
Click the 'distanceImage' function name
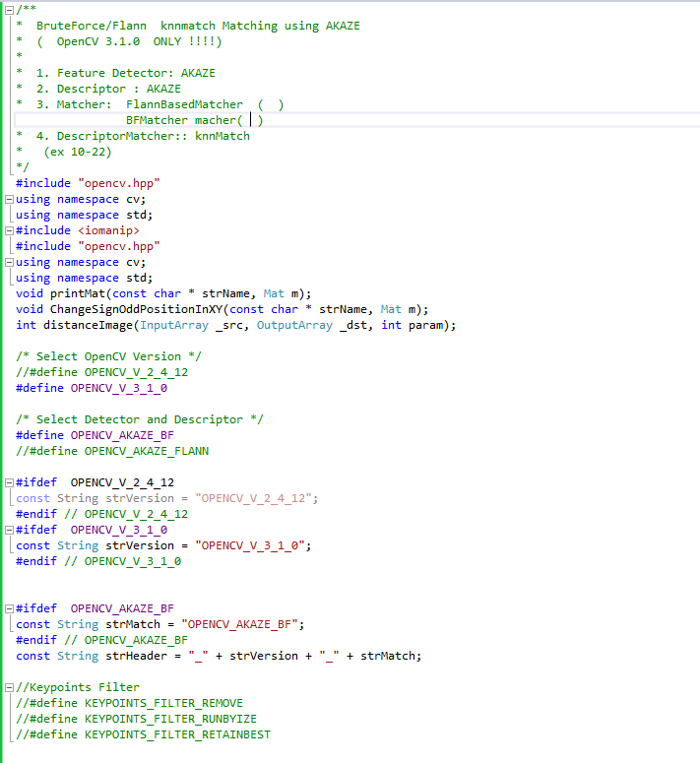(x=88, y=325)
